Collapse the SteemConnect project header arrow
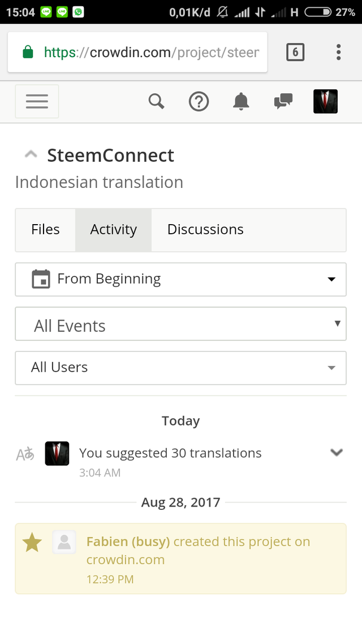Screen dimensions: 362x644 (x=32, y=154)
